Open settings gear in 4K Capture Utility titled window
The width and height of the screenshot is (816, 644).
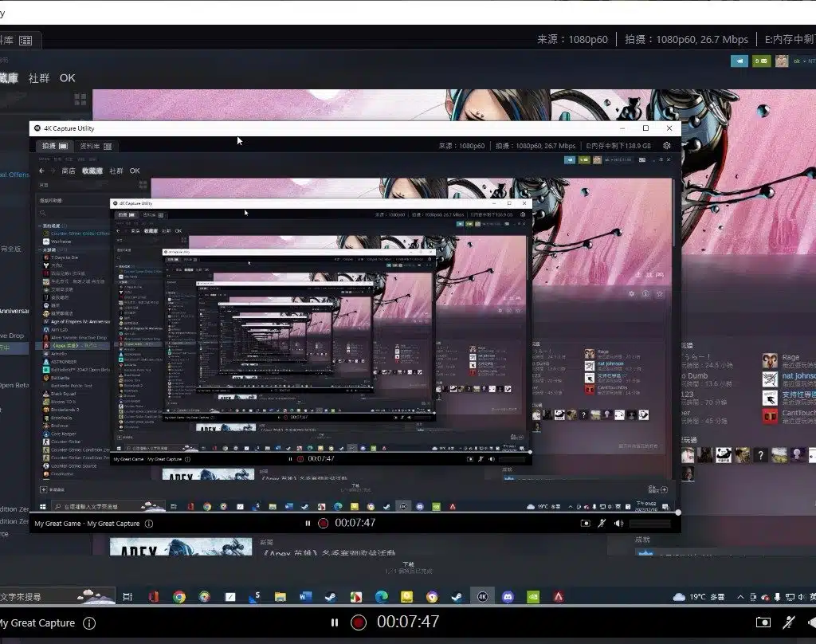click(666, 146)
